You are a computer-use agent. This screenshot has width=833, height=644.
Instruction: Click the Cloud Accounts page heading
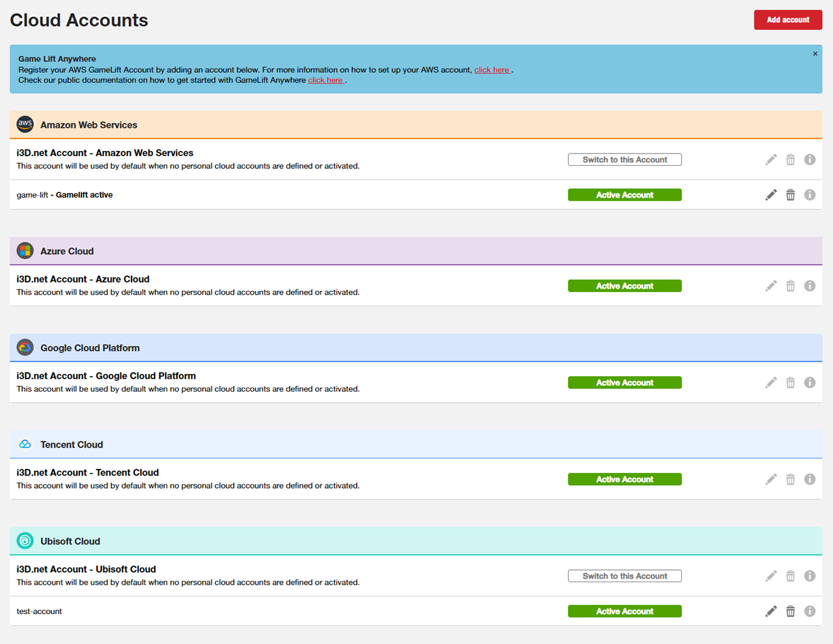79,20
